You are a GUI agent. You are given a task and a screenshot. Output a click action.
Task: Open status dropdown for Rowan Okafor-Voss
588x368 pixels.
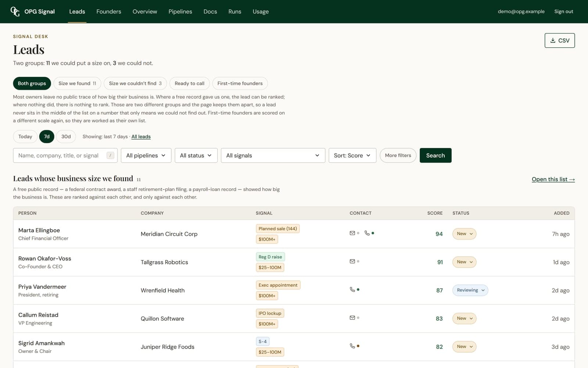(465, 262)
